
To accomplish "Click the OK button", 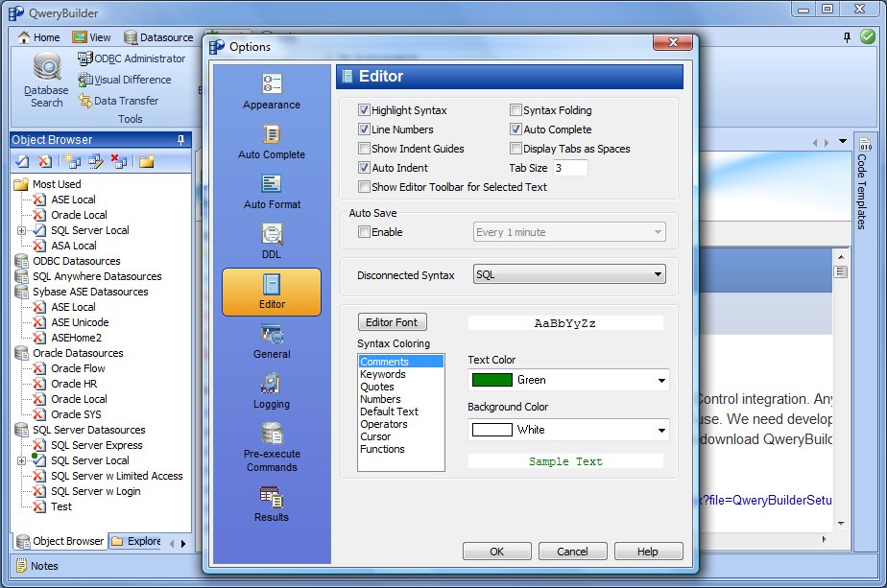I will click(x=496, y=552).
